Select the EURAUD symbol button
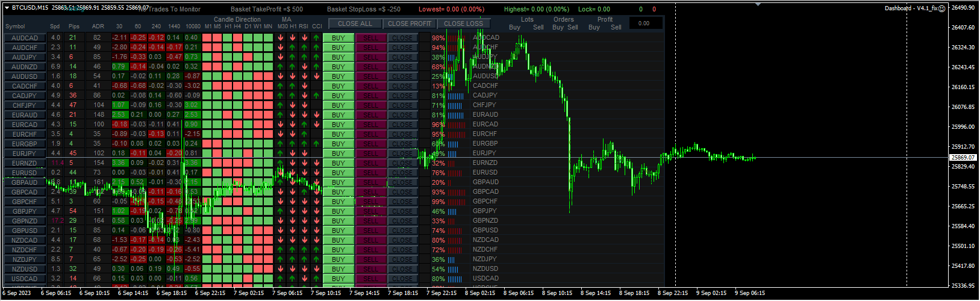Viewport: 980px width, 301px height. pyautogui.click(x=25, y=115)
